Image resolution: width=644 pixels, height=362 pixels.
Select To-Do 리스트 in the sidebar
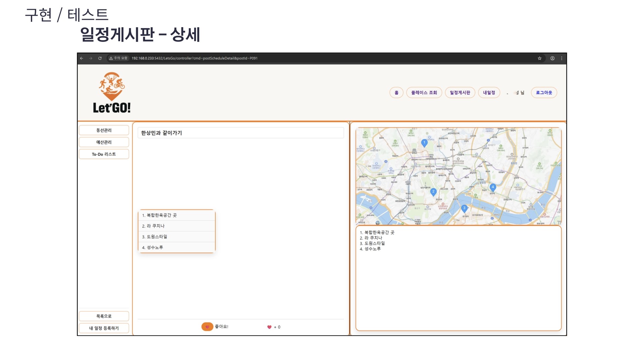click(104, 154)
